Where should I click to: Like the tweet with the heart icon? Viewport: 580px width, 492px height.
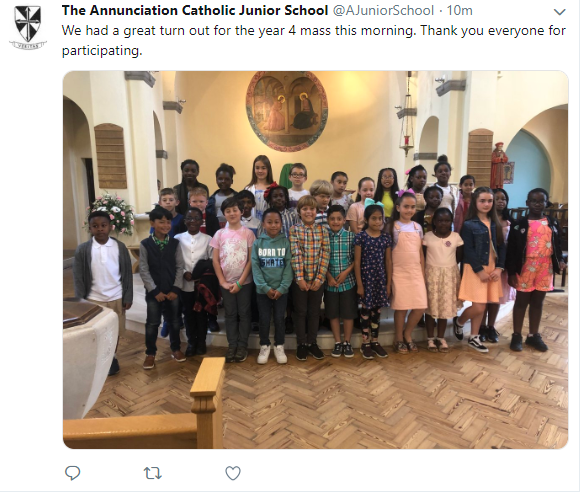[x=233, y=473]
